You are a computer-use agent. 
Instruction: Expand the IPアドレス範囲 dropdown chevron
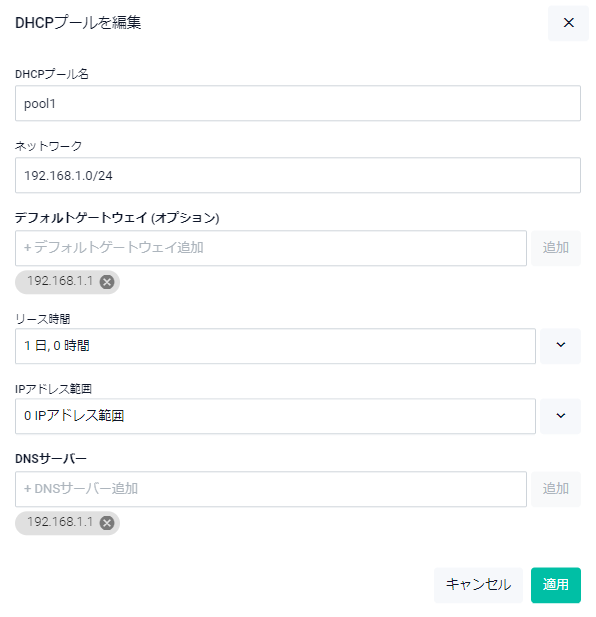pyautogui.click(x=560, y=416)
